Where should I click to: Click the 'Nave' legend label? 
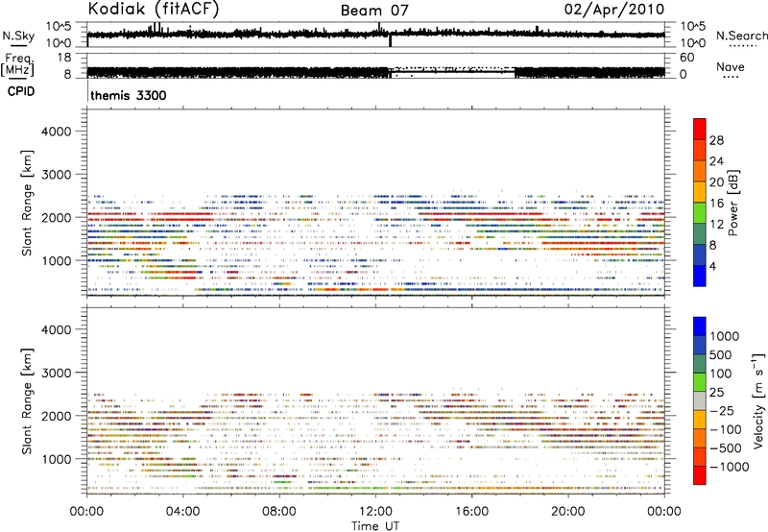coord(731,66)
